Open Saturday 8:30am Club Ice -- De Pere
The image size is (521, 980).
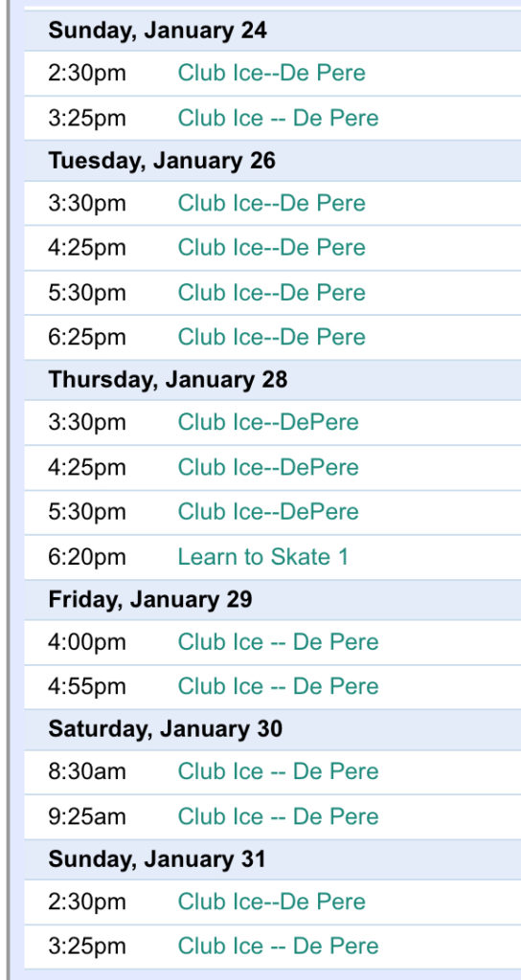tap(279, 771)
